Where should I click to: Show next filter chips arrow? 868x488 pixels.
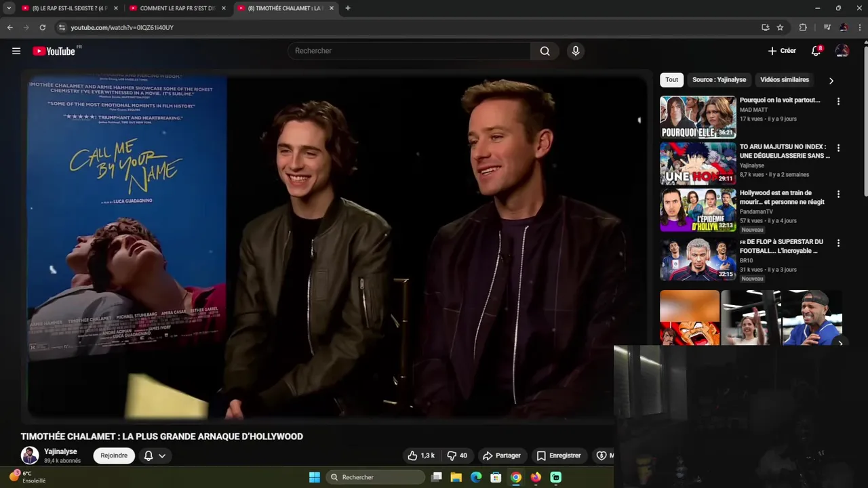(831, 81)
